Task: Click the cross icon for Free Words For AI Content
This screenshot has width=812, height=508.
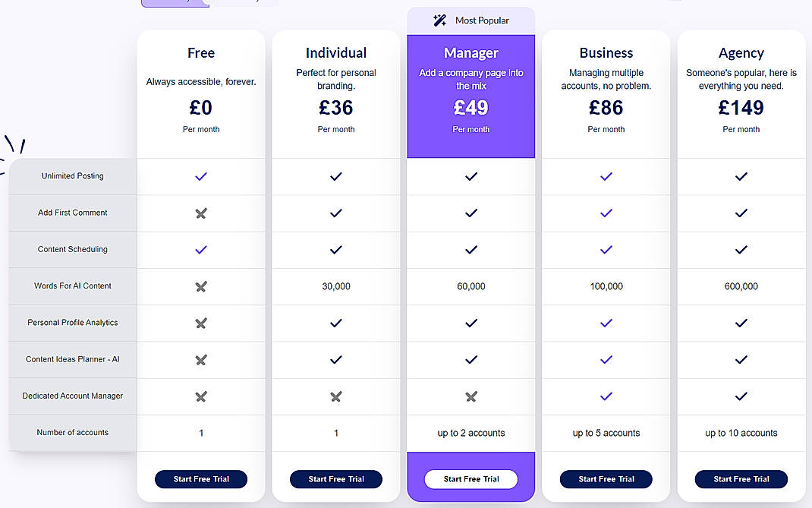Action: 200,286
